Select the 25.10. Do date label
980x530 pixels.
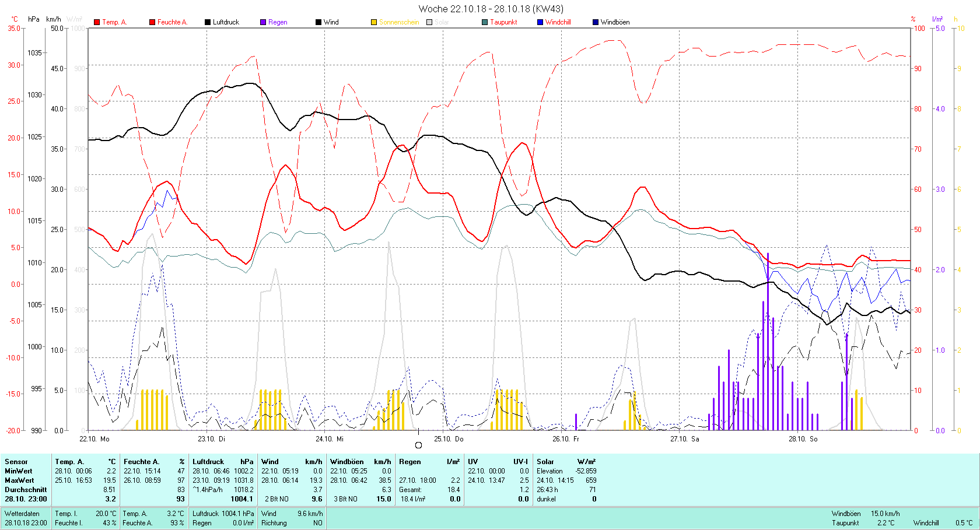pos(449,439)
